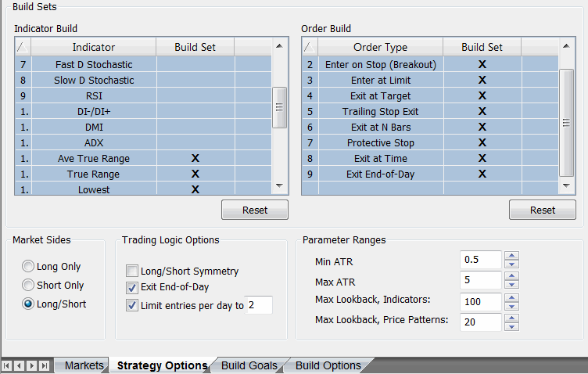
Task: Enable Long/Short Symmetry checkbox
Action: [x=132, y=271]
